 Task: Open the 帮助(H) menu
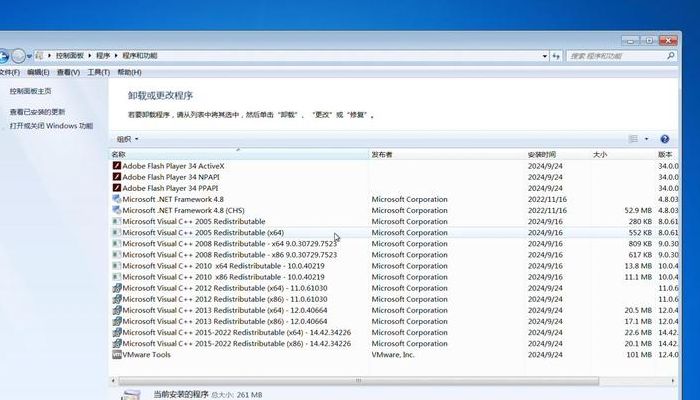click(x=129, y=72)
